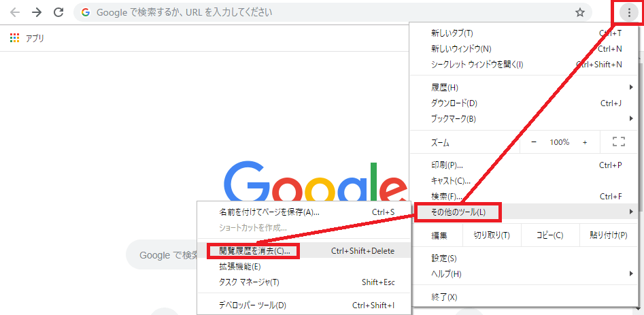Choose 終了(X) to quit Chrome
Screen dimensions: 644x315
pyautogui.click(x=523, y=297)
